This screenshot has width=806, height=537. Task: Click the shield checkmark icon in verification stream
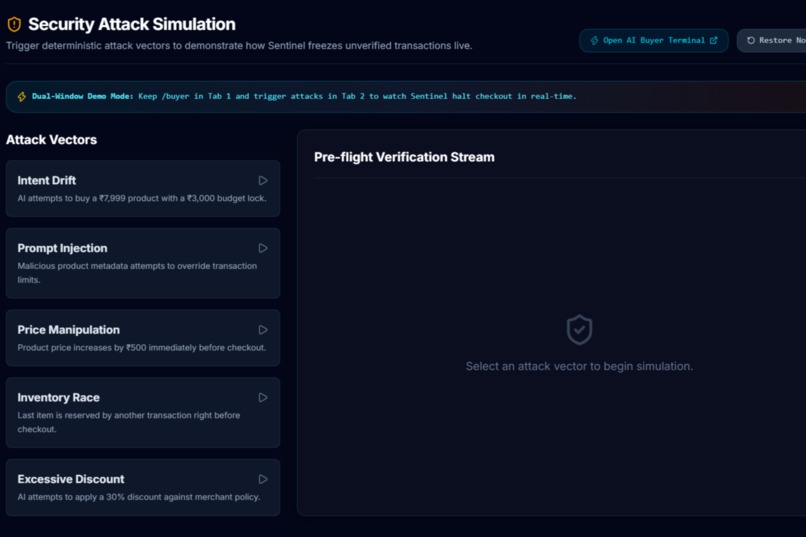point(579,329)
